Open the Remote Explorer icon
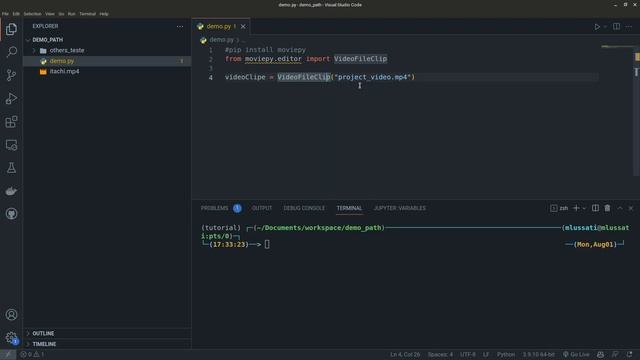 coord(11,145)
